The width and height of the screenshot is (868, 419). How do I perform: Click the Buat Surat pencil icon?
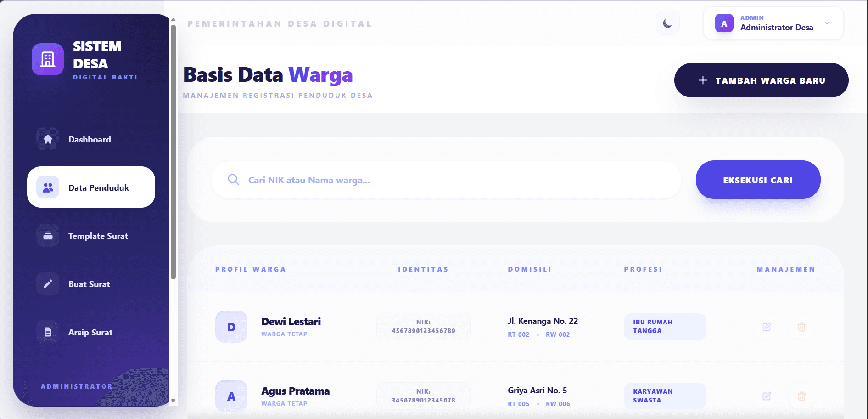coord(48,284)
